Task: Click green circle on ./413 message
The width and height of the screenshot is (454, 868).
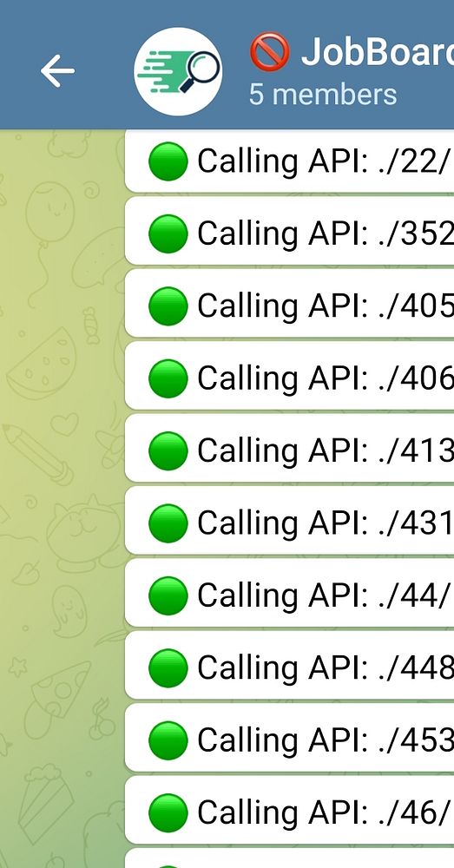Action: click(x=168, y=450)
